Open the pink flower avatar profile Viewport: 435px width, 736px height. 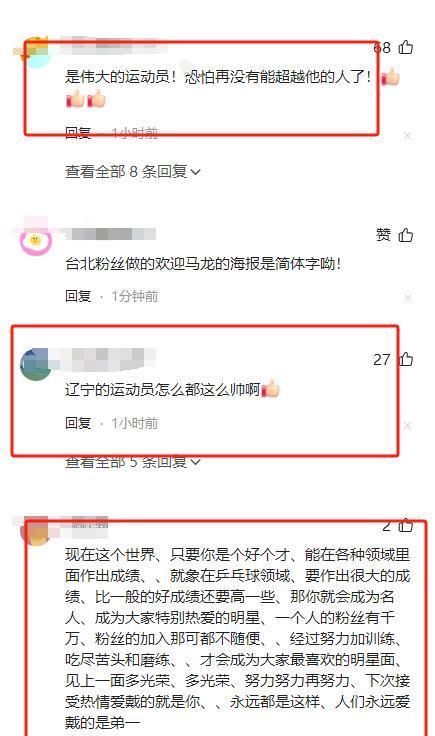[x=35, y=240]
